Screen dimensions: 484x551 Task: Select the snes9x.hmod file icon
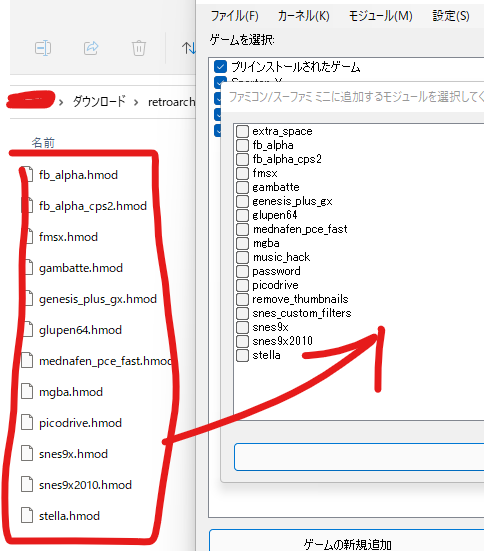pos(27,453)
